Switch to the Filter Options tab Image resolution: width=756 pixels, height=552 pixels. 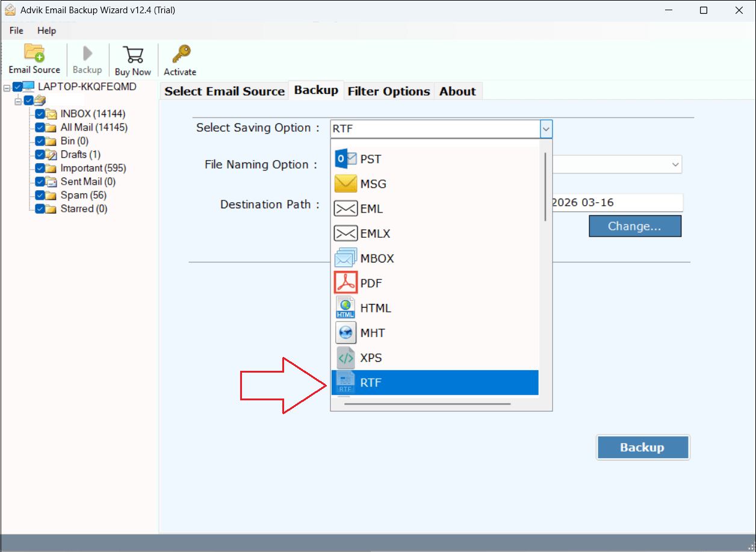[x=389, y=91]
